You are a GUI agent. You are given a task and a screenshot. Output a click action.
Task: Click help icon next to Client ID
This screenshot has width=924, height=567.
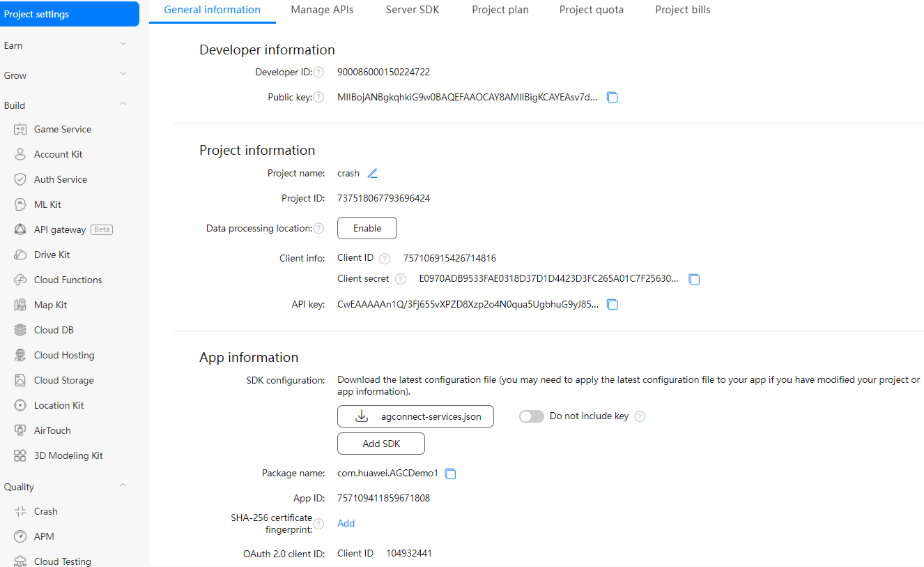click(385, 258)
